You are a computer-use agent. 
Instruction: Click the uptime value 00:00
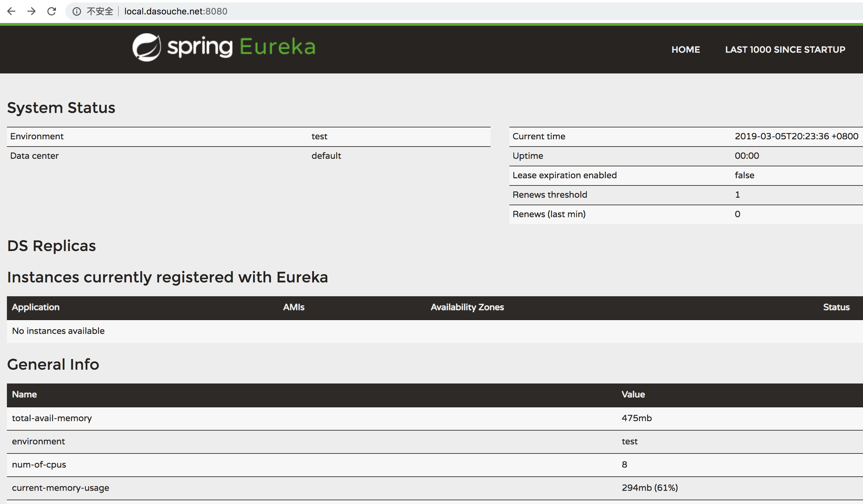746,156
